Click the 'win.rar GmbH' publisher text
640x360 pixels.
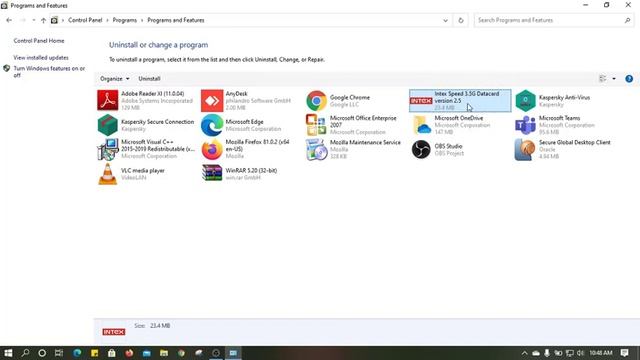tap(243, 178)
